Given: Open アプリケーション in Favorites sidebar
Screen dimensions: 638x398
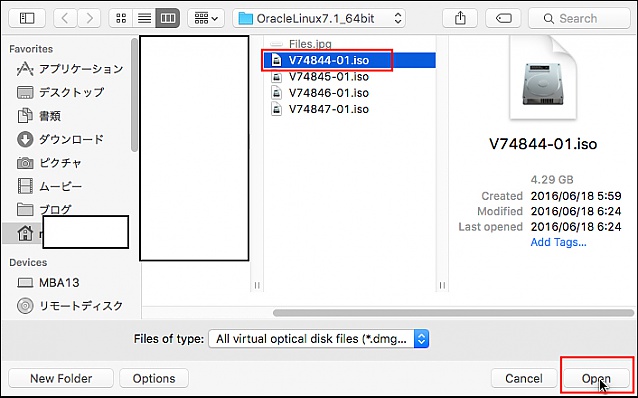Looking at the screenshot, I should click(x=70, y=69).
